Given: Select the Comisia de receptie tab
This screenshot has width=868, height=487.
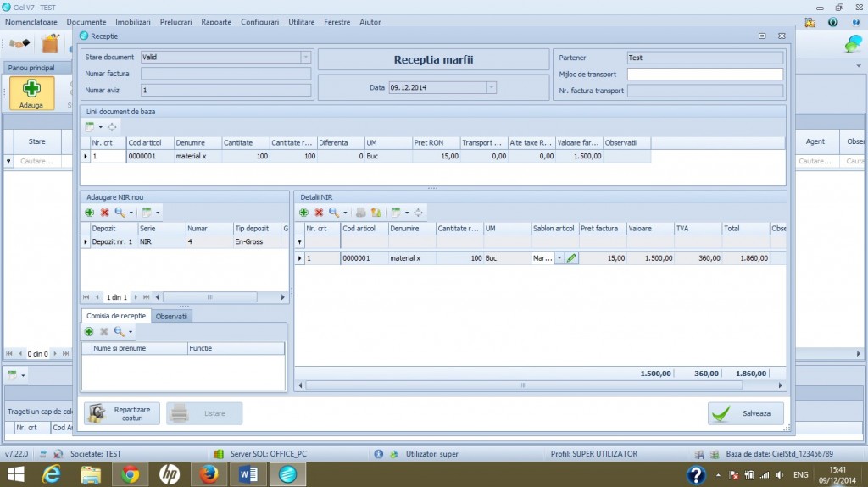Looking at the screenshot, I should tap(116, 316).
